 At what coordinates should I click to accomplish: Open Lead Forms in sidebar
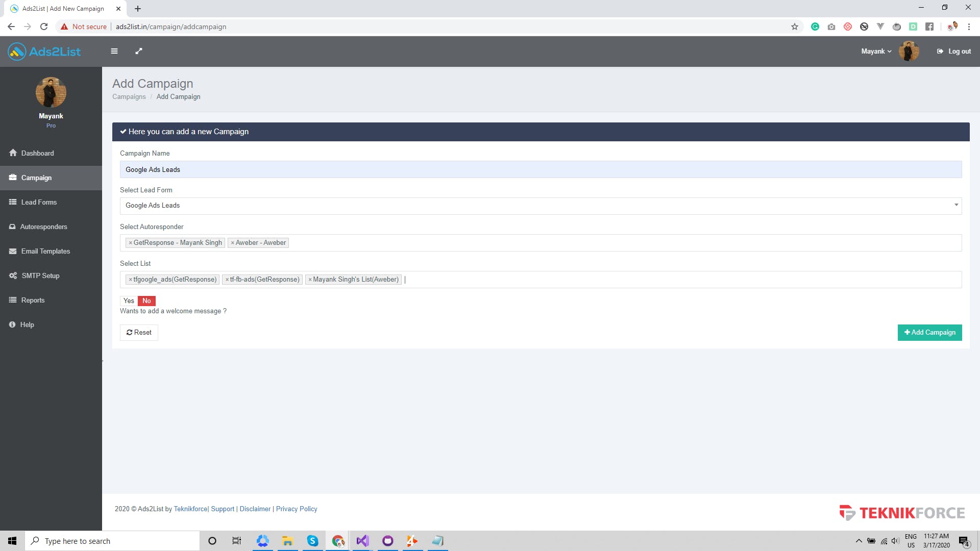[39, 203]
